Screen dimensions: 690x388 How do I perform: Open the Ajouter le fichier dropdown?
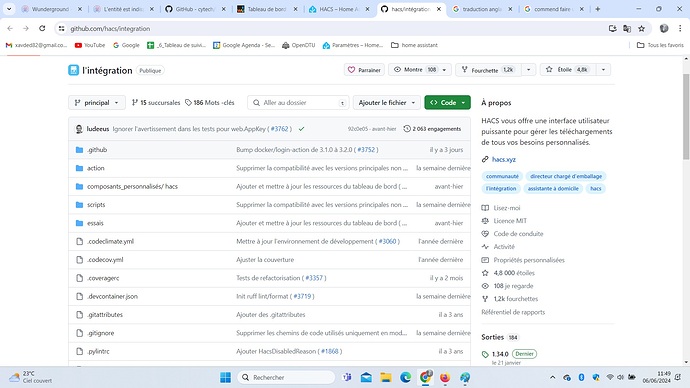pos(386,102)
